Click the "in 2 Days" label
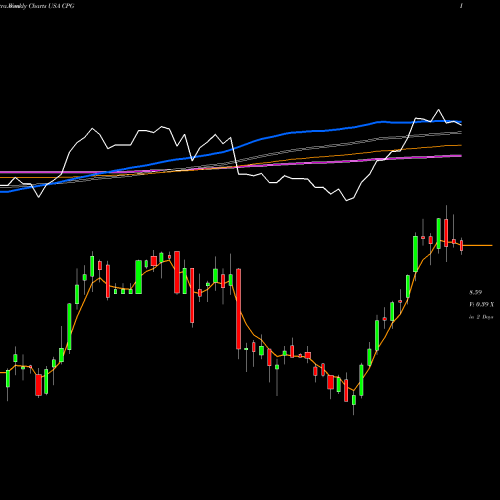The width and height of the screenshot is (500, 500). click(481, 317)
